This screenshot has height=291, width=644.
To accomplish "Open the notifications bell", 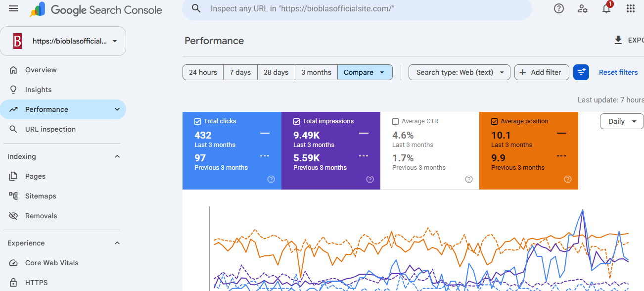I will 606,8.
